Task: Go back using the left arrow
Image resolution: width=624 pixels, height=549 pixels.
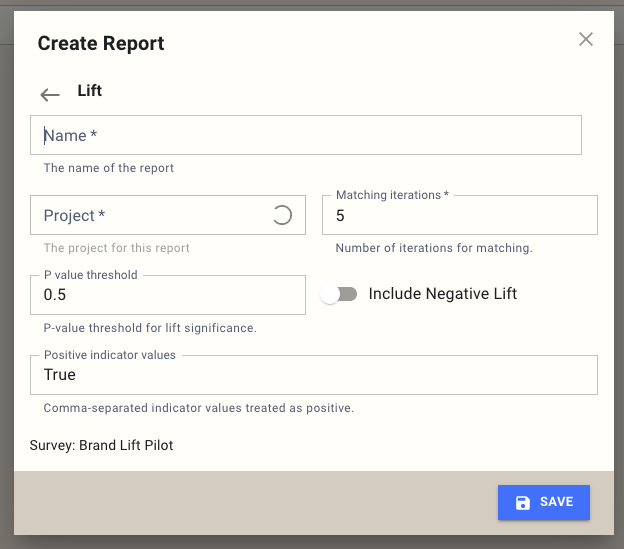Action: (x=50, y=95)
